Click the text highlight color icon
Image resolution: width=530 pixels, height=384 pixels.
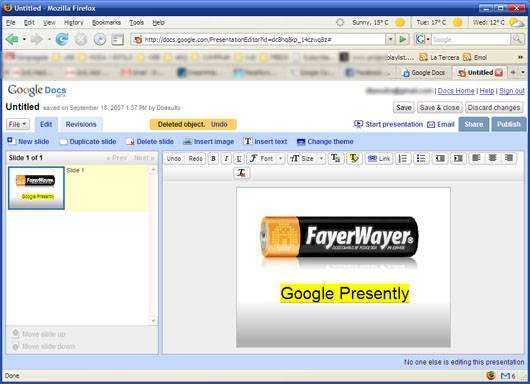point(354,159)
